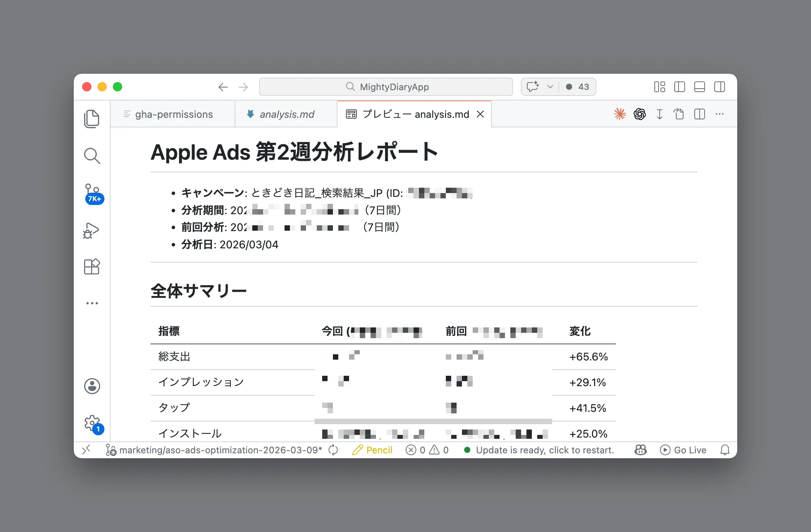
Task: Switch to the analysis.md editor tab
Action: coord(287,114)
